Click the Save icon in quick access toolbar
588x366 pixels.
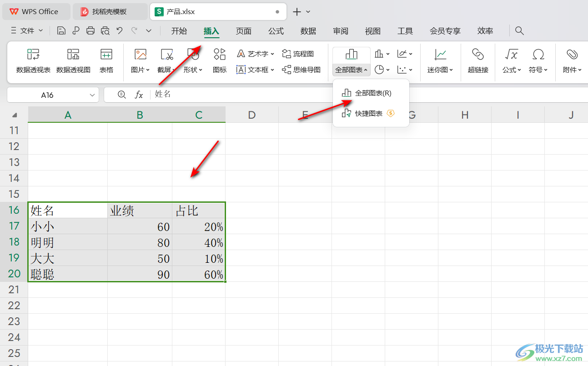tap(61, 31)
